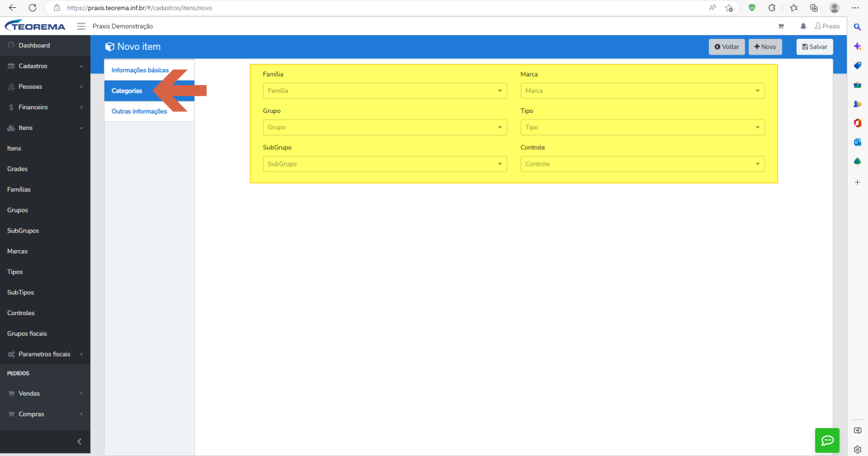Viewport: 868px width, 456px height.
Task: Open the Copilot sparkle icon in the Edge sidebar
Action: click(858, 46)
